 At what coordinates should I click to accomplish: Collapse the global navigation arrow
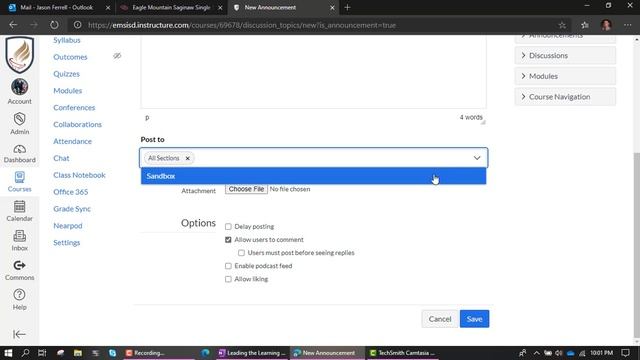pyautogui.click(x=19, y=334)
